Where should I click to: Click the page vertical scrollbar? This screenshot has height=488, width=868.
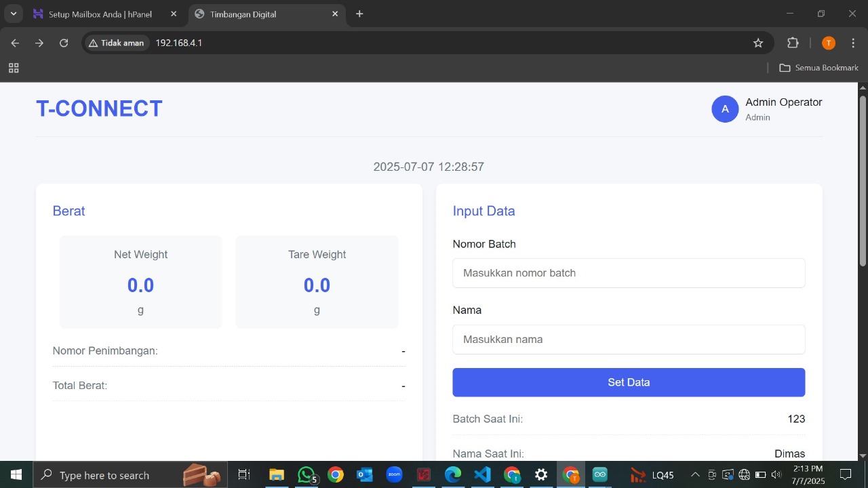click(863, 180)
